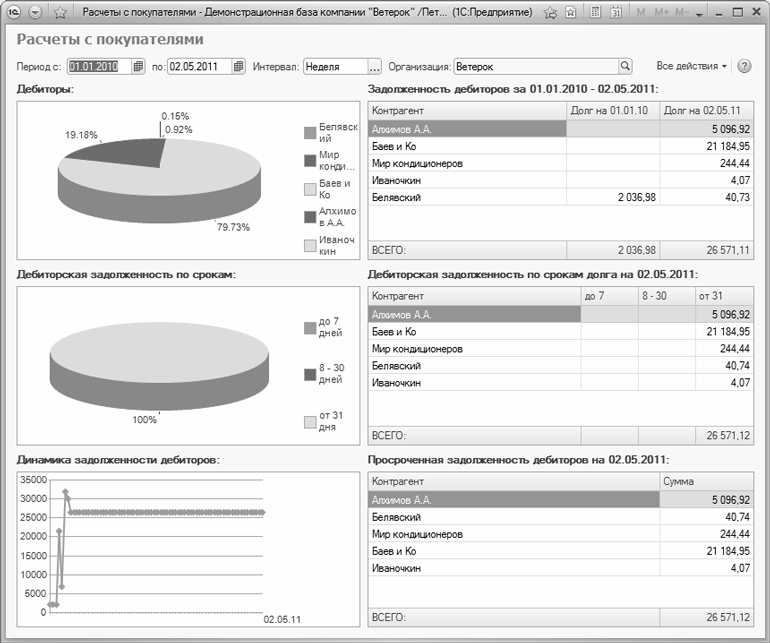The height and width of the screenshot is (643, 770).
Task: Open the calendar icon showing 31
Action: point(616,12)
